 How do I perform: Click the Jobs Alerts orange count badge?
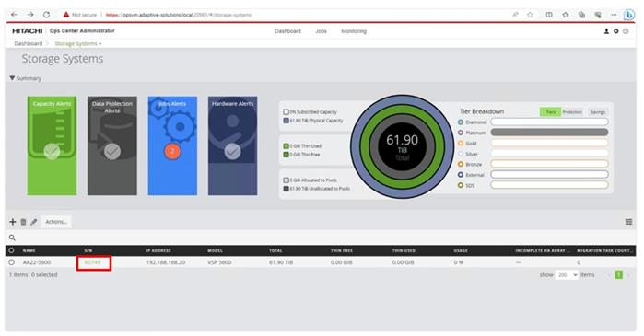(172, 151)
